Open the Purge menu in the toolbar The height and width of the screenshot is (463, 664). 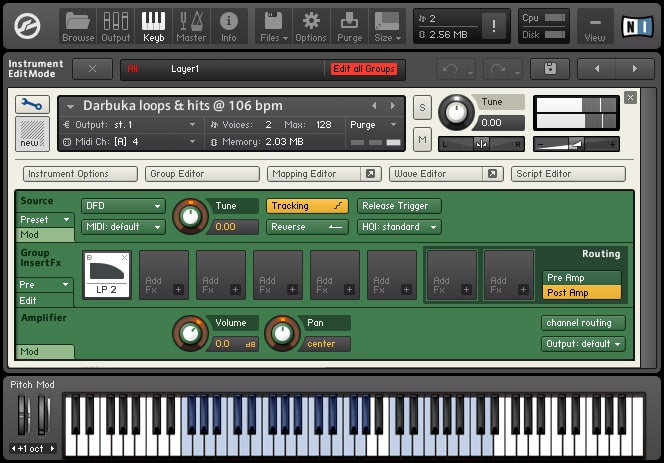pyautogui.click(x=349, y=26)
